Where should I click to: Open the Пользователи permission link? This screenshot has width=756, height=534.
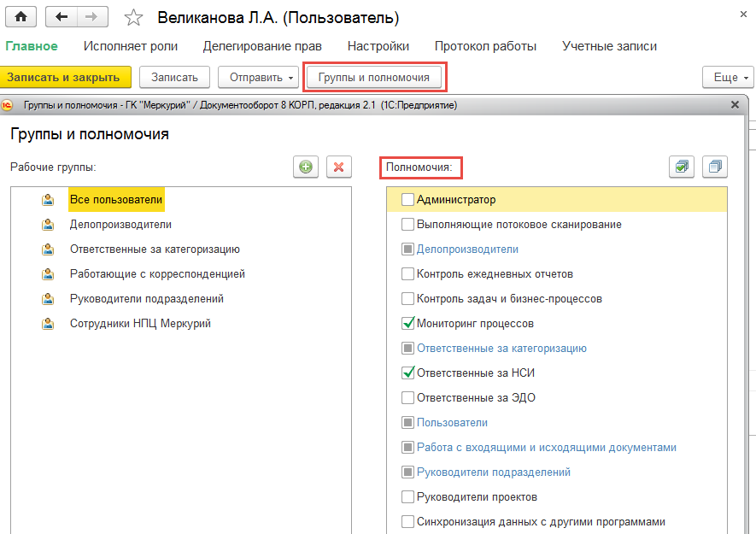pyautogui.click(x=452, y=423)
